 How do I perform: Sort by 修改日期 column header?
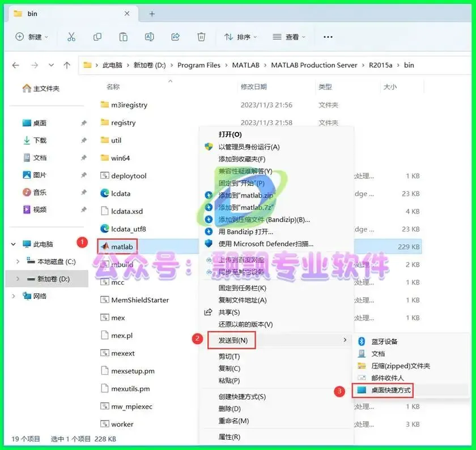click(x=253, y=87)
